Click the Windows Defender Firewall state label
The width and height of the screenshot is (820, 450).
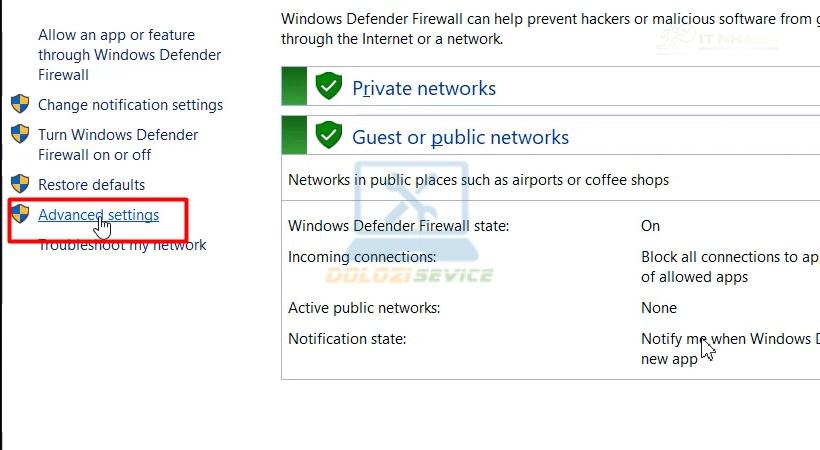click(398, 226)
